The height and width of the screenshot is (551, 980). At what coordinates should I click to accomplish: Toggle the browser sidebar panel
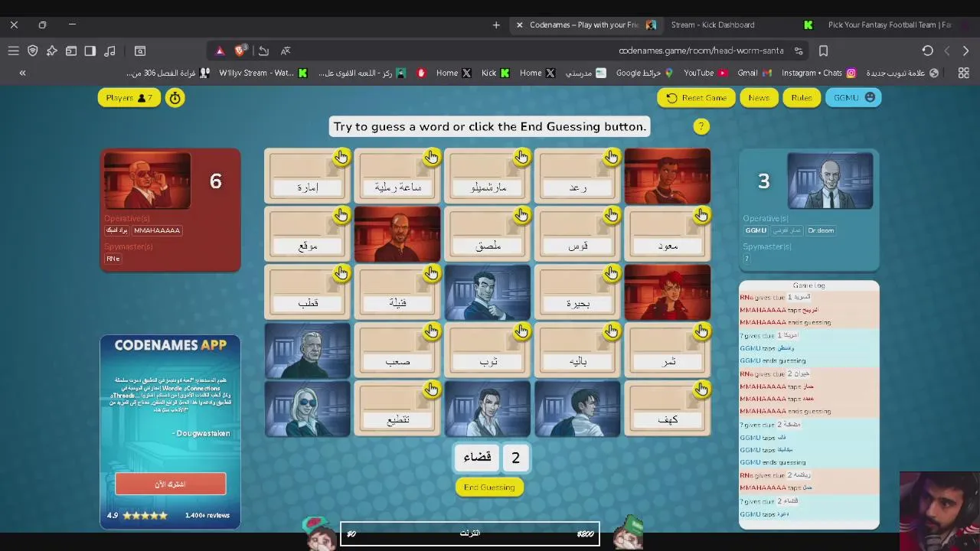pos(90,51)
